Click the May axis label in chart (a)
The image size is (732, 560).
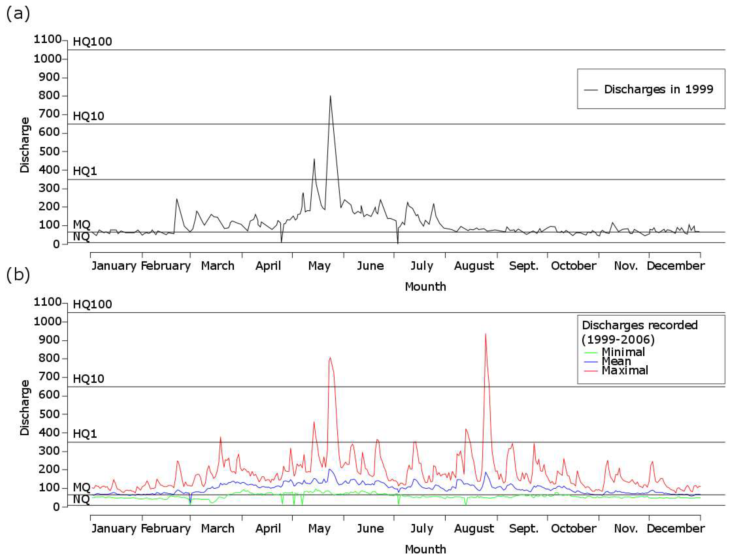pos(319,266)
